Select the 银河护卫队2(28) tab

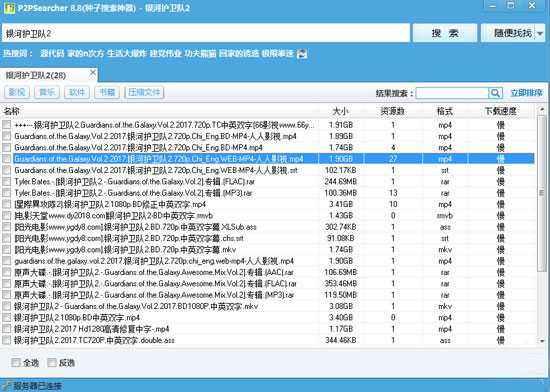pos(36,75)
